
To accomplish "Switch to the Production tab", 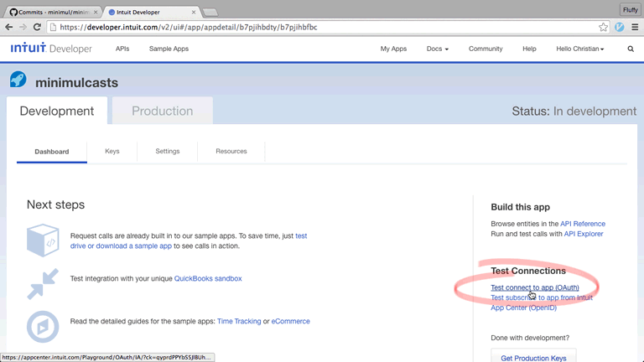I will 162,111.
